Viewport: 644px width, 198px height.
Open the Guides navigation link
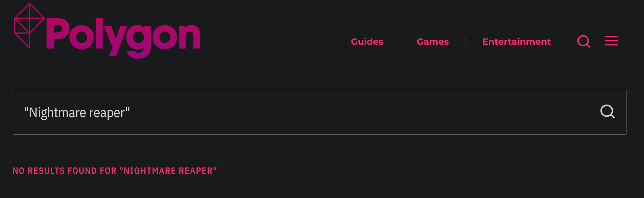367,41
